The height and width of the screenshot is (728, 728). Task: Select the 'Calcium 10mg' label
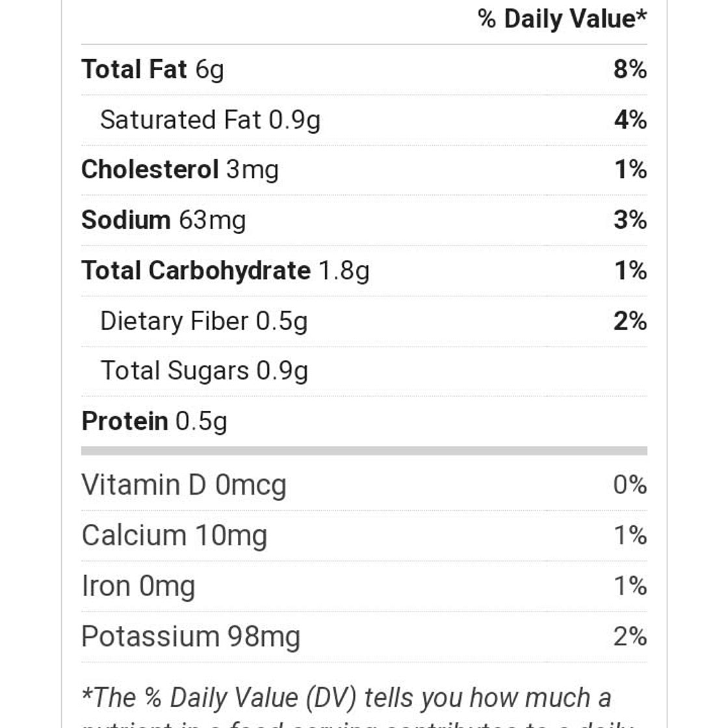coord(174,536)
